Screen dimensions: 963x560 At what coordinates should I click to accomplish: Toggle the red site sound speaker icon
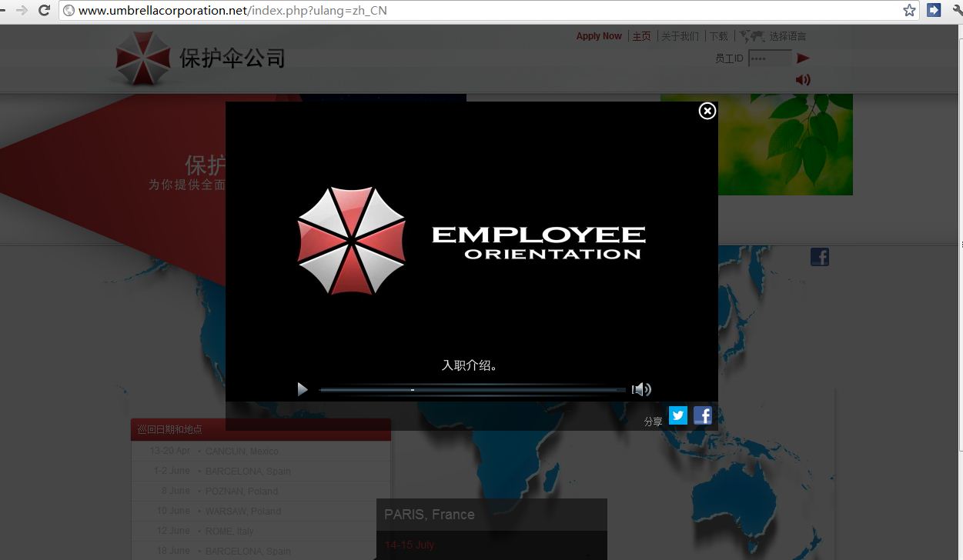click(x=803, y=79)
